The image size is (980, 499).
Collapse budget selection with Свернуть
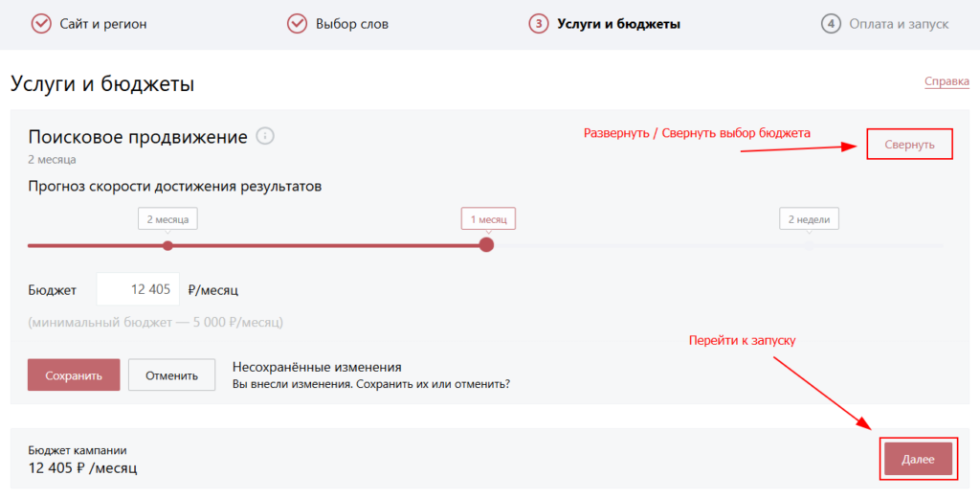click(909, 144)
